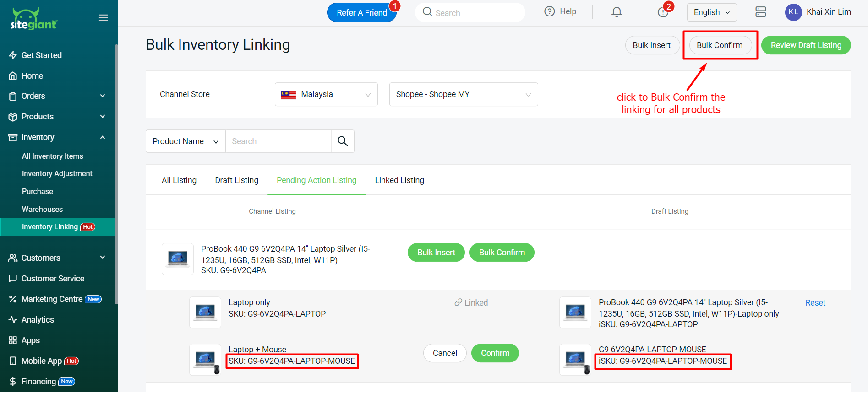Open the Shopee - Shopee MY store dropdown

pos(463,94)
